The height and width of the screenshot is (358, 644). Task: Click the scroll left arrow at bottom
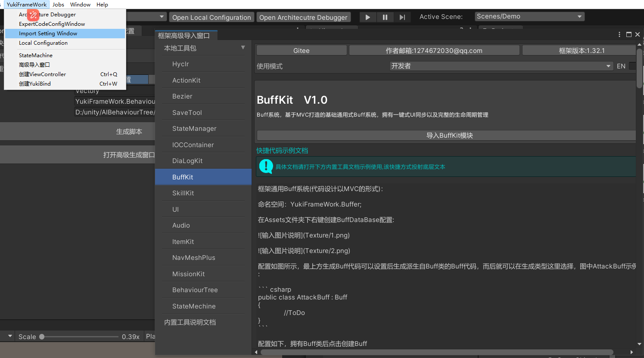256,352
